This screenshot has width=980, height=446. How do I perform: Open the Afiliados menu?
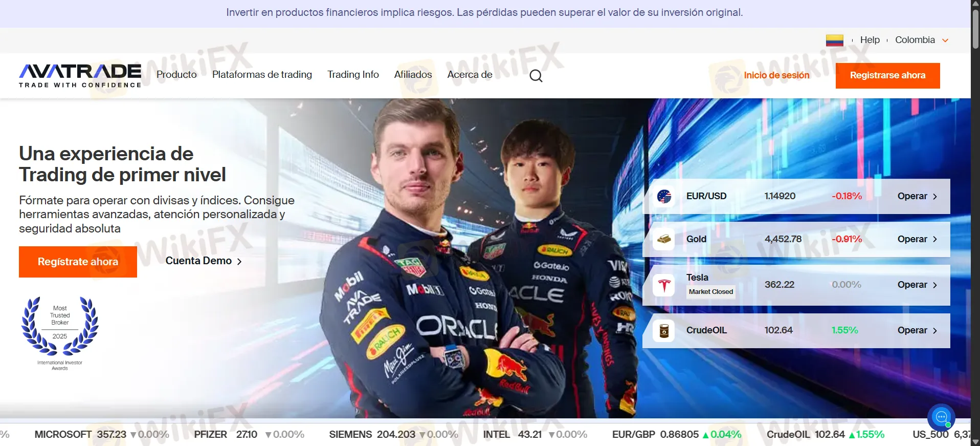[413, 75]
